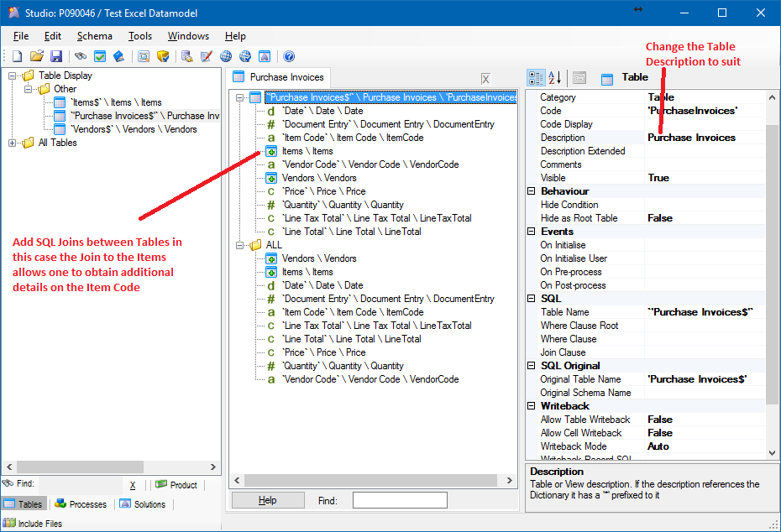This screenshot has width=781, height=532.
Task: Click the left pane Find input field
Action: click(80, 484)
